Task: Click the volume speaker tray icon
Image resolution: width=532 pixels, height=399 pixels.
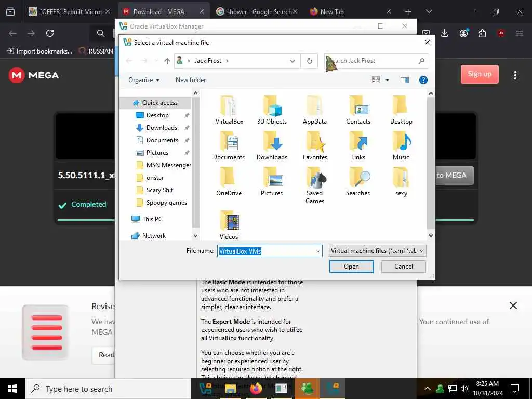Action: (x=464, y=389)
